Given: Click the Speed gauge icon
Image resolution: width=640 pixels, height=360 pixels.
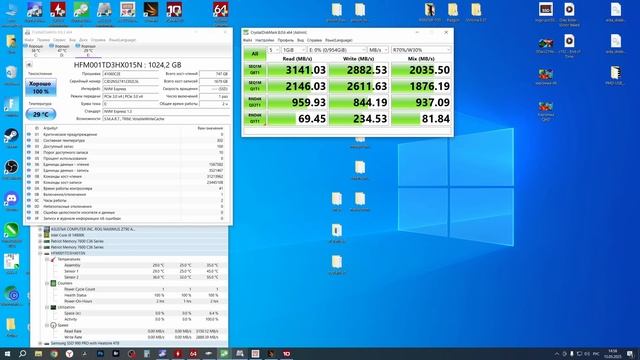Looking at the screenshot, I should 53,325.
